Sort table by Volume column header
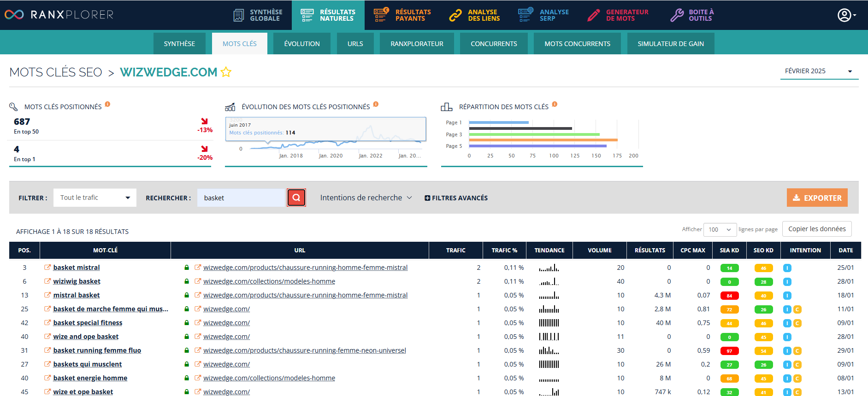Screen dimensions: 868x396 pos(599,250)
